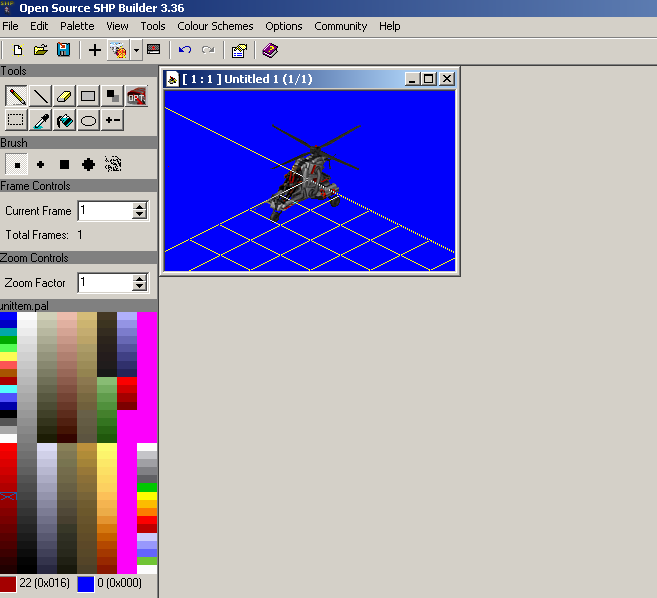657x598 pixels.
Task: Click the Save file toolbar icon
Action: tap(63, 49)
